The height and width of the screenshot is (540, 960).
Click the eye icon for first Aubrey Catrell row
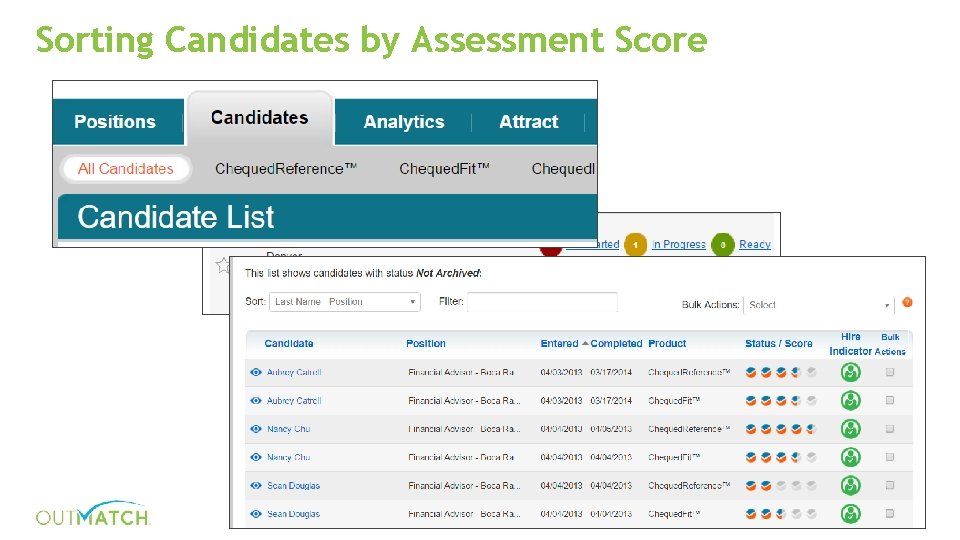coord(256,372)
